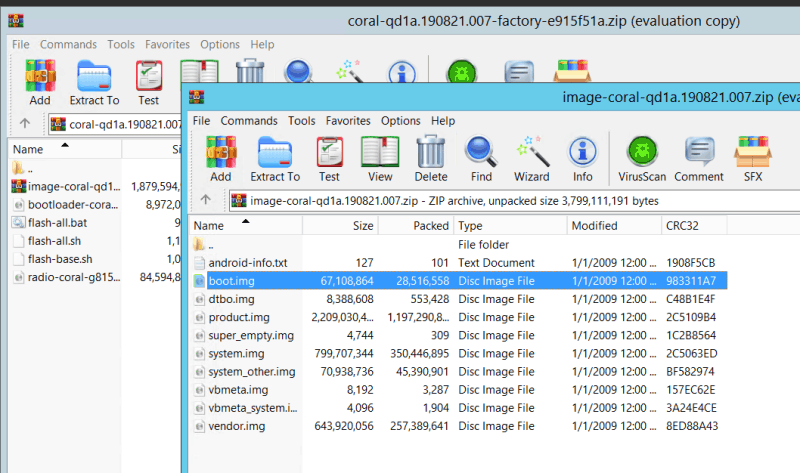The image size is (800, 473).
Task: Click Comment icon in back window toolbar
Action: (x=519, y=71)
